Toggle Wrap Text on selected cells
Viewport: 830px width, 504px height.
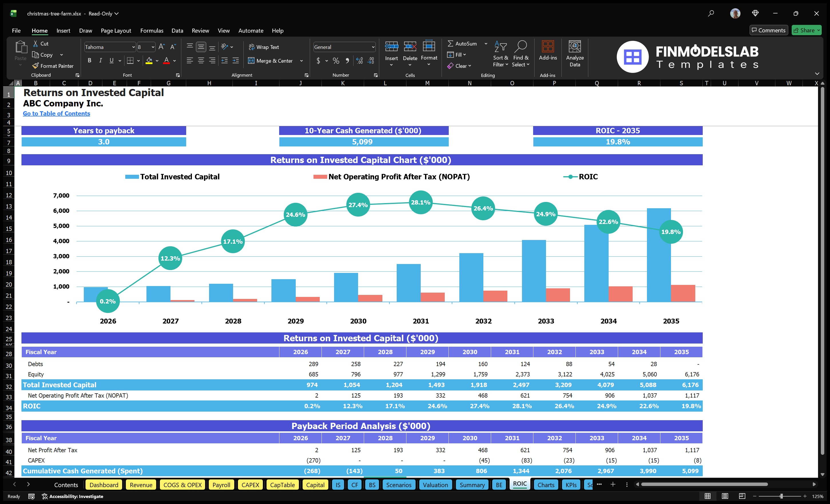(265, 47)
